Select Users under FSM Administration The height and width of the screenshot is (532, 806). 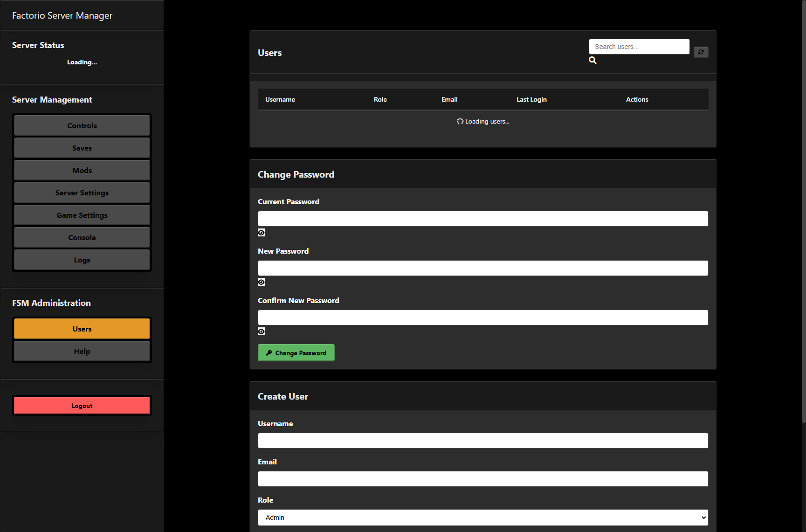pyautogui.click(x=82, y=329)
